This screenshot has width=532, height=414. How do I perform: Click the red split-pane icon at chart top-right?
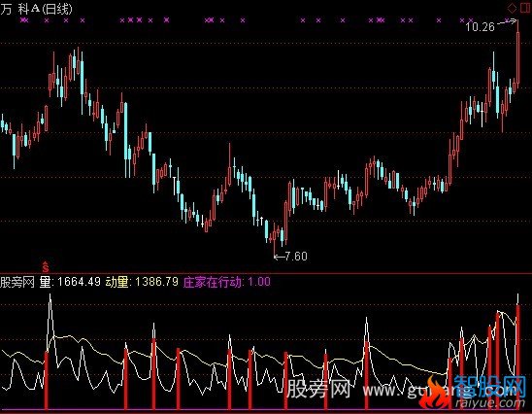pyautogui.click(x=525, y=8)
